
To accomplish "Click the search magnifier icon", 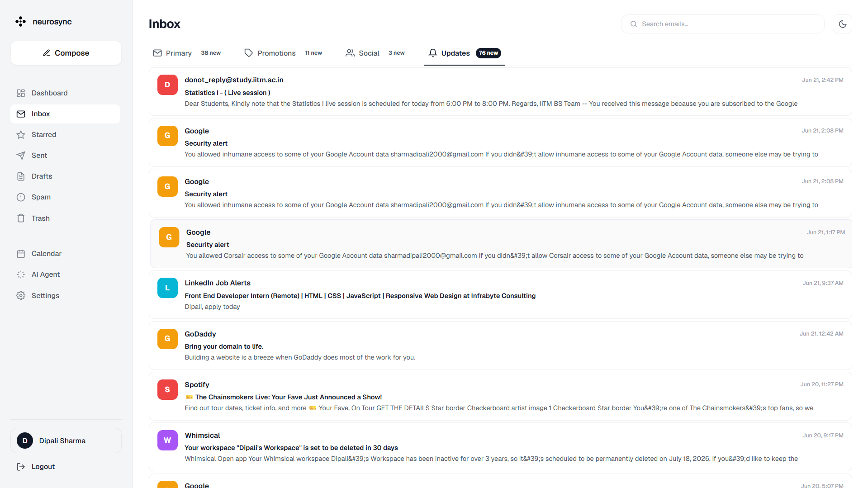I will coord(634,24).
